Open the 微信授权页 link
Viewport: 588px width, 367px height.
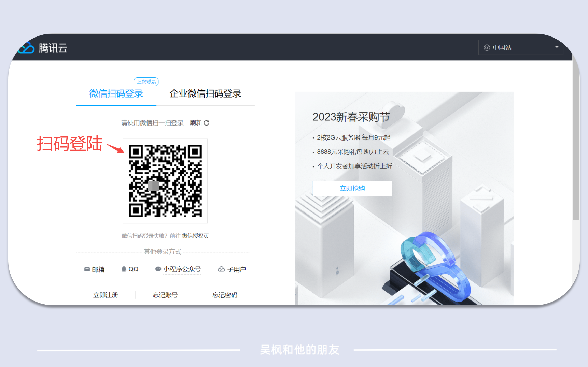tap(195, 236)
